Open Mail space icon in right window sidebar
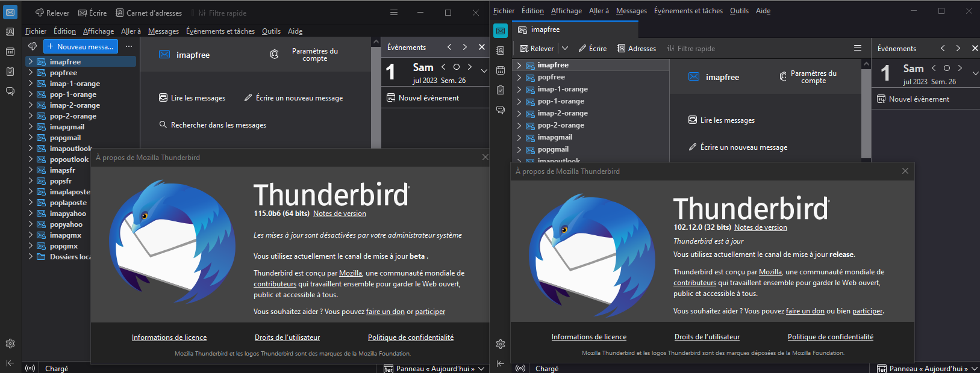Image resolution: width=980 pixels, height=373 pixels. tap(501, 31)
